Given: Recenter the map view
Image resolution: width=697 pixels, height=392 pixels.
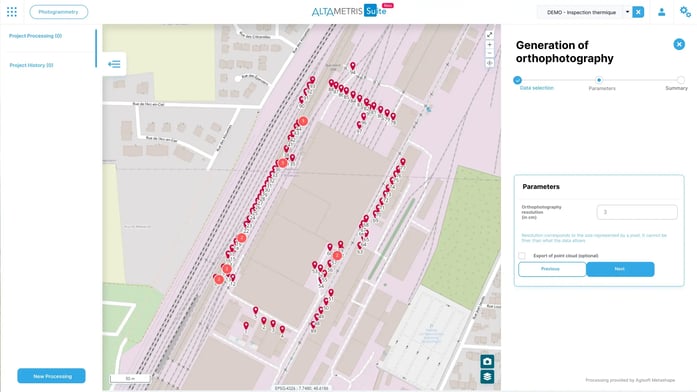Looking at the screenshot, I should 489,63.
